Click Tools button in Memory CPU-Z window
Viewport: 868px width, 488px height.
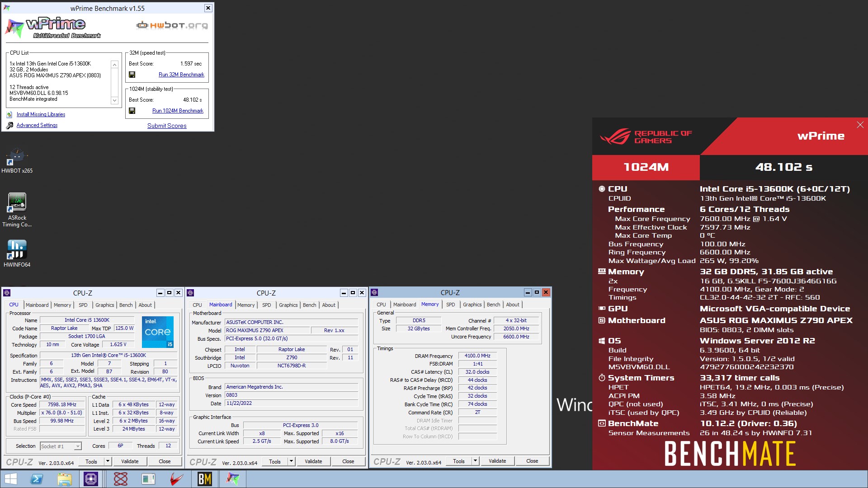click(459, 461)
